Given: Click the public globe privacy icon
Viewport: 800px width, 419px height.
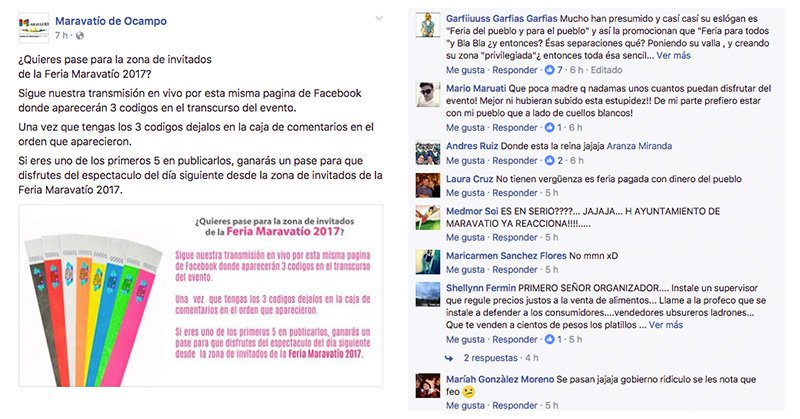Looking at the screenshot, I should click(80, 36).
